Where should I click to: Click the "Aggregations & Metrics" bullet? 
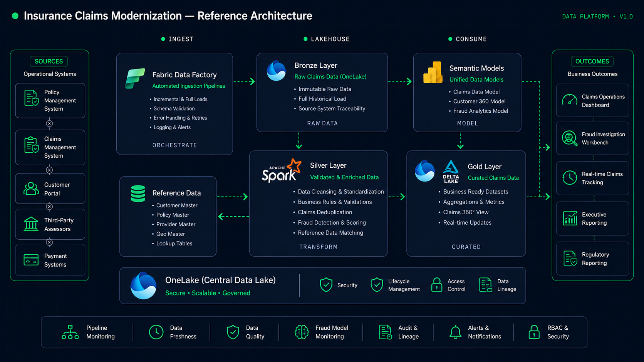473,202
